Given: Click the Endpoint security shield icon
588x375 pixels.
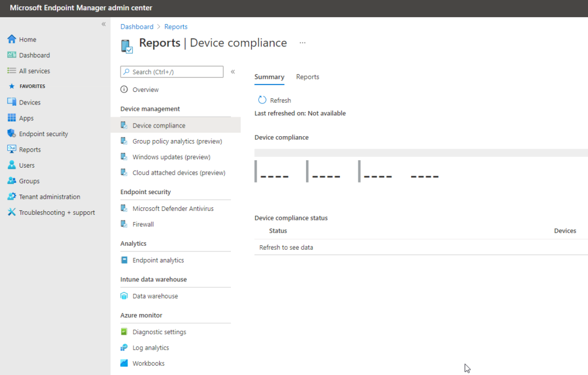Looking at the screenshot, I should pyautogui.click(x=11, y=133).
